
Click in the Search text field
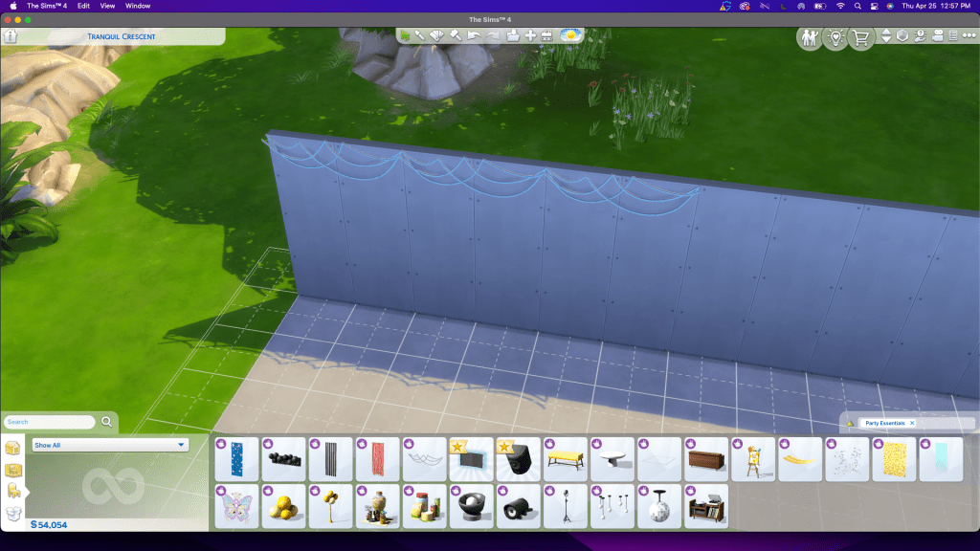pyautogui.click(x=50, y=422)
